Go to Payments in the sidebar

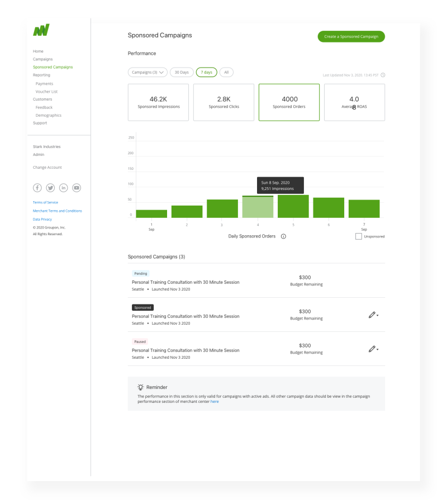44,84
